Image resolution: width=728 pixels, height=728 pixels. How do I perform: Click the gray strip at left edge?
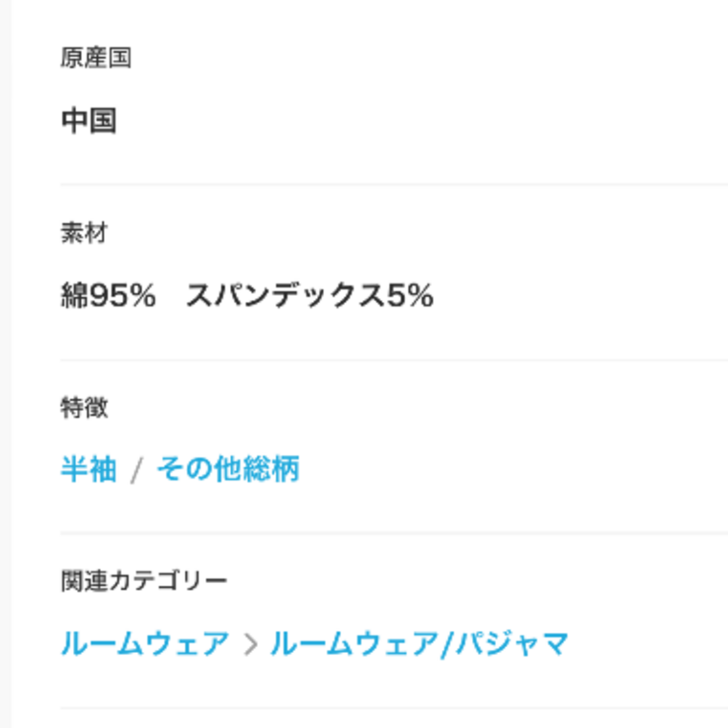[x=5, y=364]
